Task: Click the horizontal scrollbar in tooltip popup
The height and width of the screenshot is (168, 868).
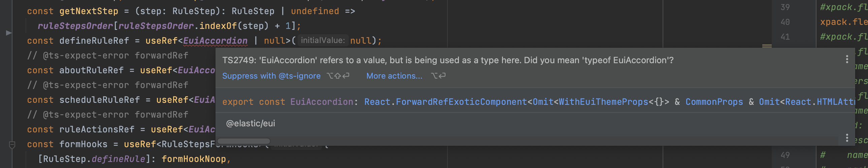Action: [x=244, y=141]
